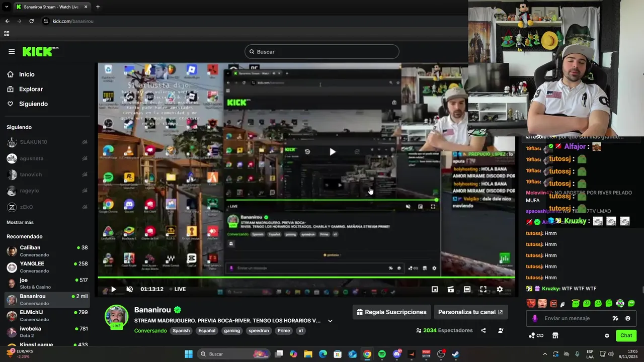644x362 pixels.
Task: Click the user icon beside share
Action: [501, 330]
